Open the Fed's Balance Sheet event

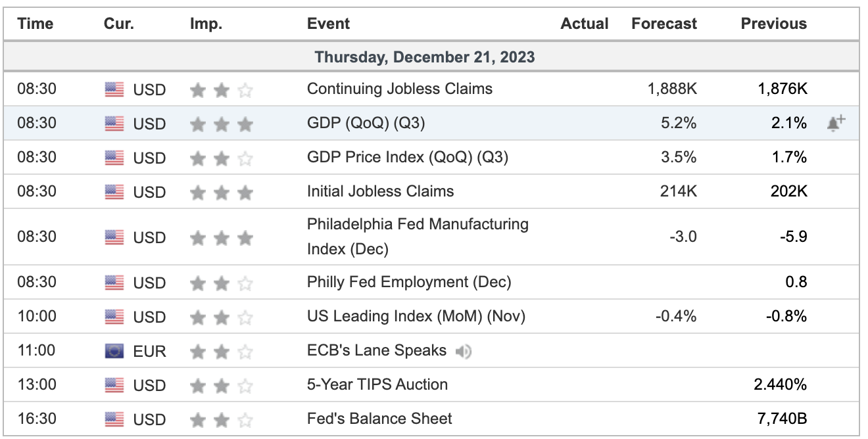tap(379, 419)
